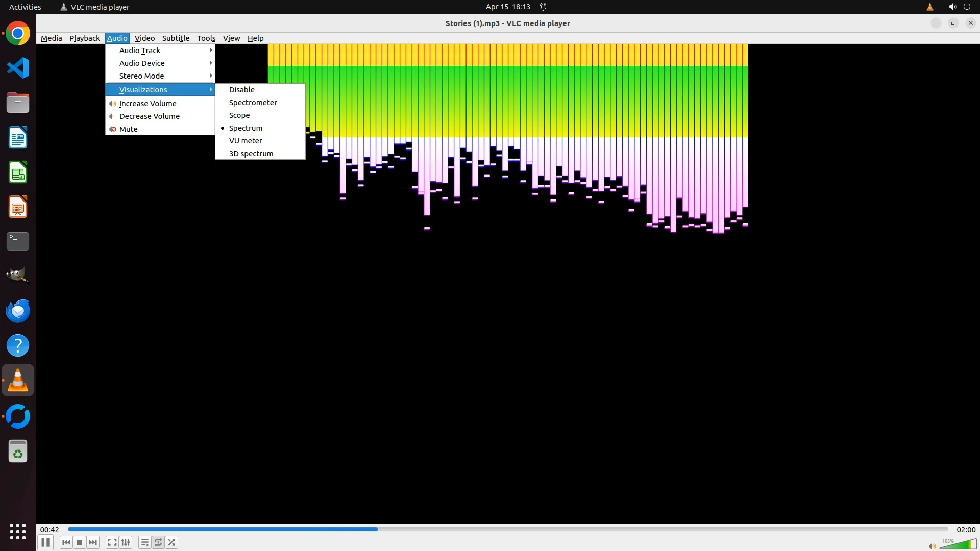Toggle random shuffle playback
Image resolution: width=980 pixels, height=551 pixels.
coord(171,542)
